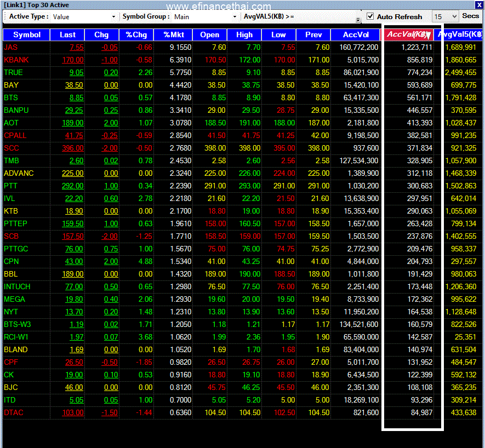The width and height of the screenshot is (485, 448).
Task: Toggle the Auto Refresh checkbox
Action: pos(370,16)
